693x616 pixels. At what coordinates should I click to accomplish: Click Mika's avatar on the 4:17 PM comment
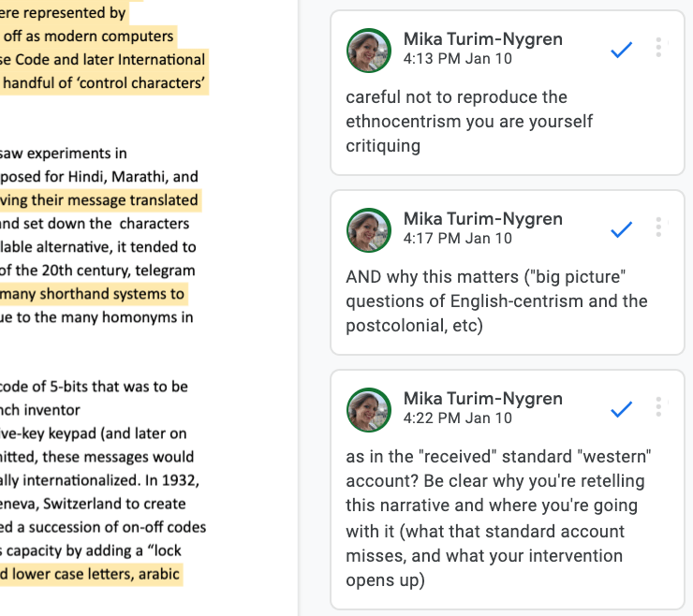click(x=369, y=230)
